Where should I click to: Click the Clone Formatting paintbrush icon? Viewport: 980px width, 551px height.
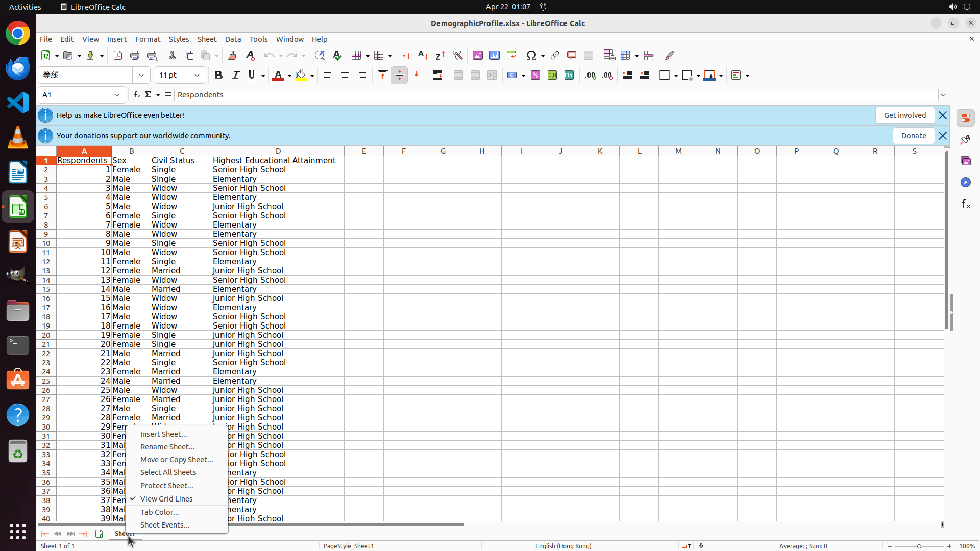tap(232, 55)
